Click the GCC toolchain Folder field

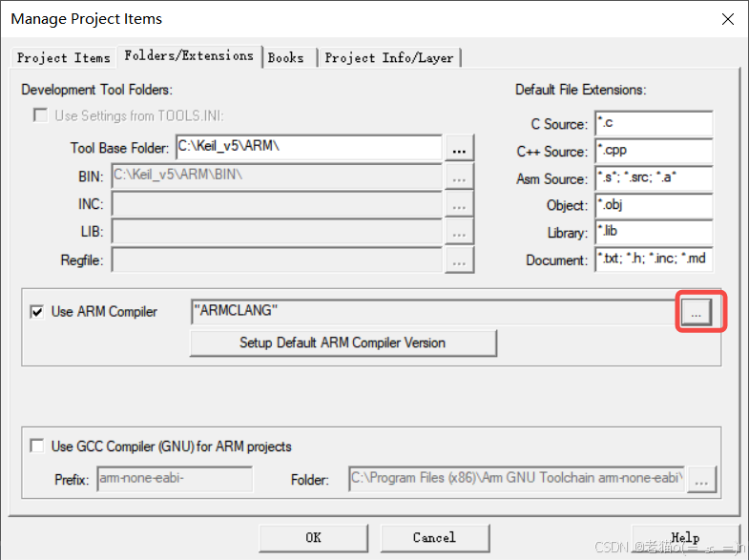(x=516, y=479)
